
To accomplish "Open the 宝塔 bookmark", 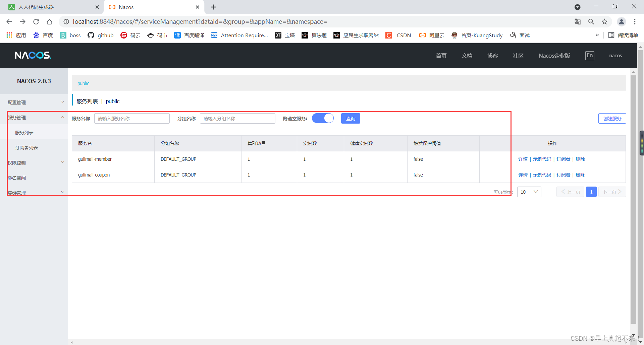I will 285,35.
